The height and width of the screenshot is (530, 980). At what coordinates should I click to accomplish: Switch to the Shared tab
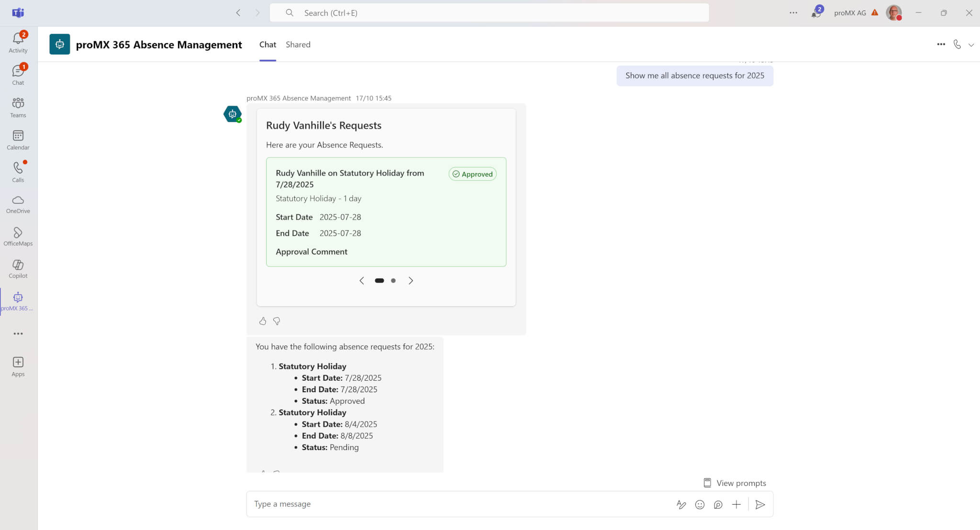[298, 44]
